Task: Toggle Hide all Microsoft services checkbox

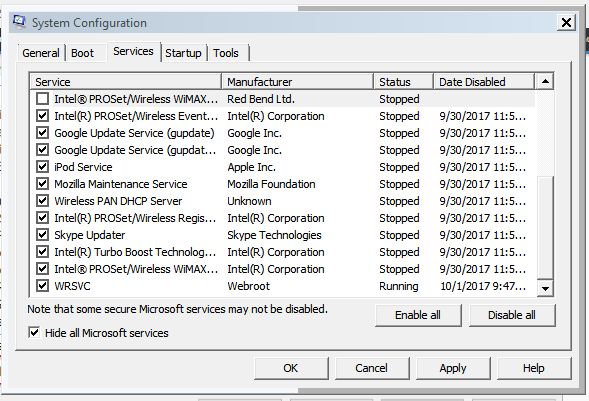Action: [34, 333]
